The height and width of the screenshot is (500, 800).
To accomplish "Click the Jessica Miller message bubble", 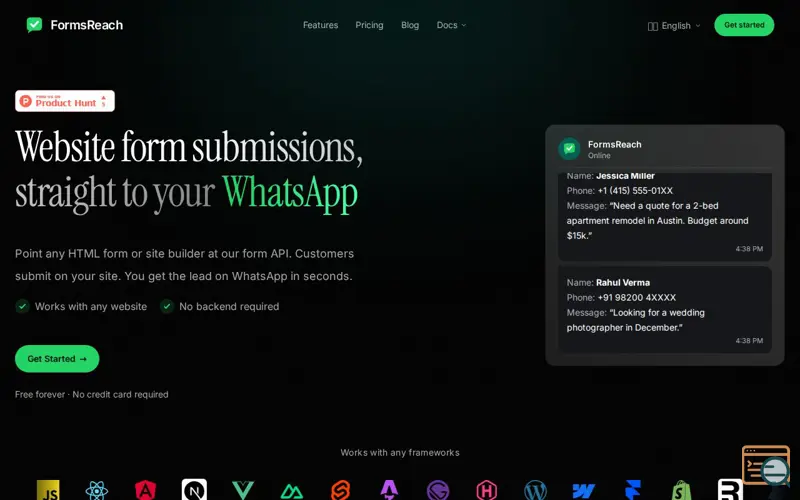I will coord(664,216).
